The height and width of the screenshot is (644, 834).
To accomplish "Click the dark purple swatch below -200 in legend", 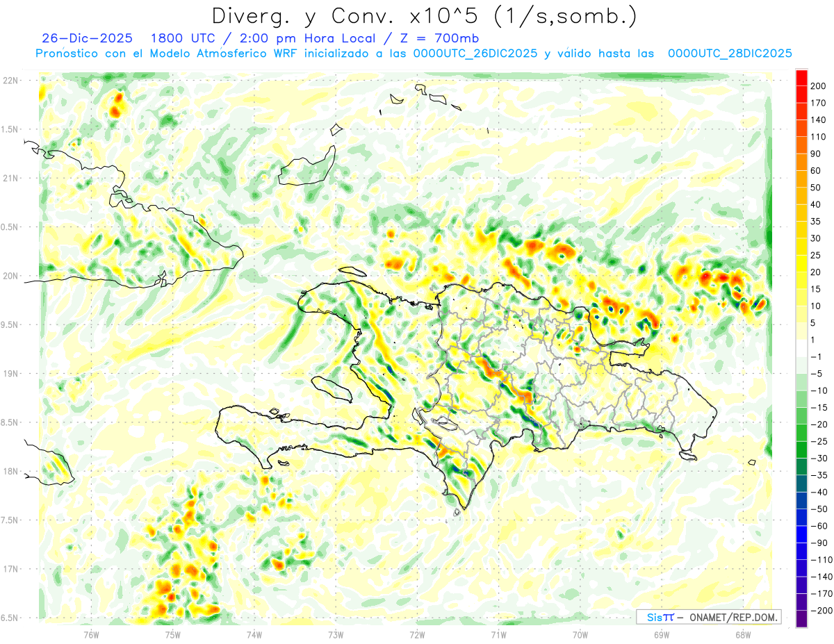I will pyautogui.click(x=801, y=619).
